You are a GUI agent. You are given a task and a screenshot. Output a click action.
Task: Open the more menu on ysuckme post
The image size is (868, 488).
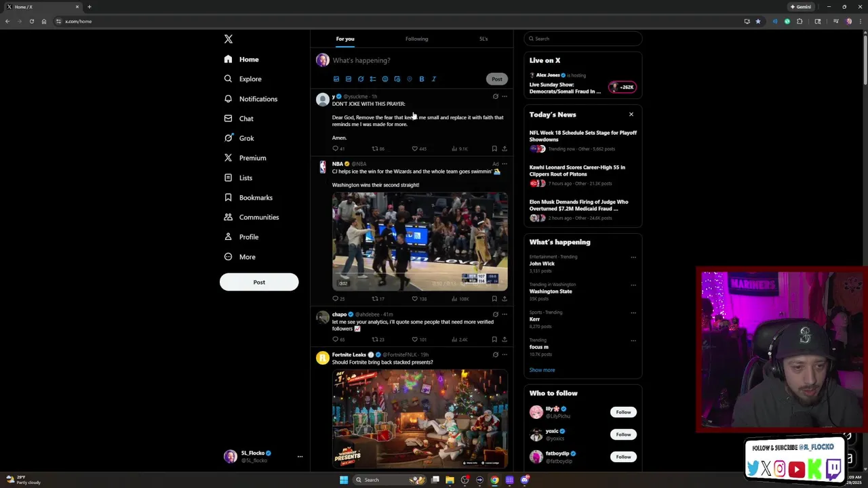pos(504,96)
